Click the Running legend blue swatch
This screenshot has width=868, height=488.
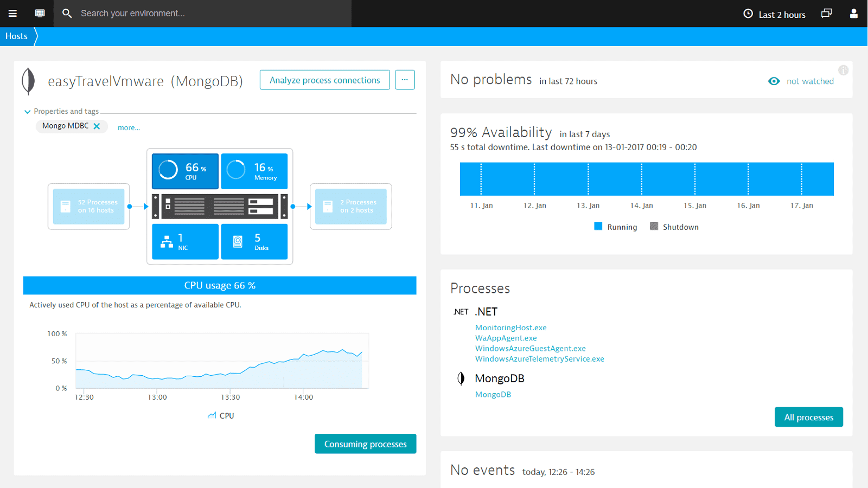pyautogui.click(x=598, y=226)
